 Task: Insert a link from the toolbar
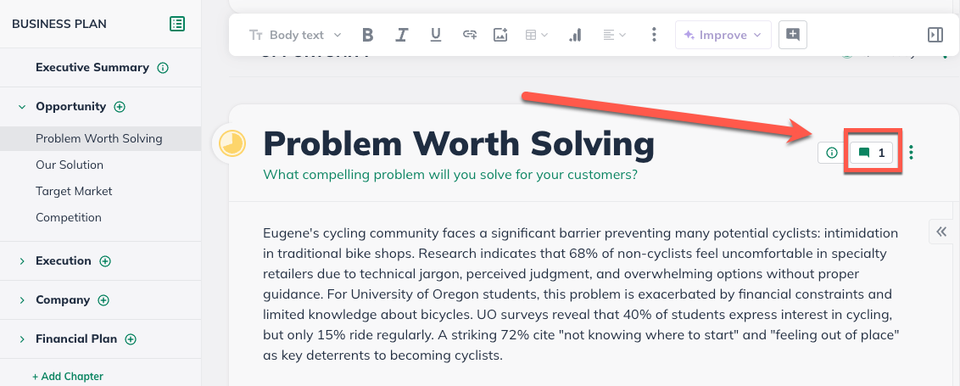(x=470, y=35)
